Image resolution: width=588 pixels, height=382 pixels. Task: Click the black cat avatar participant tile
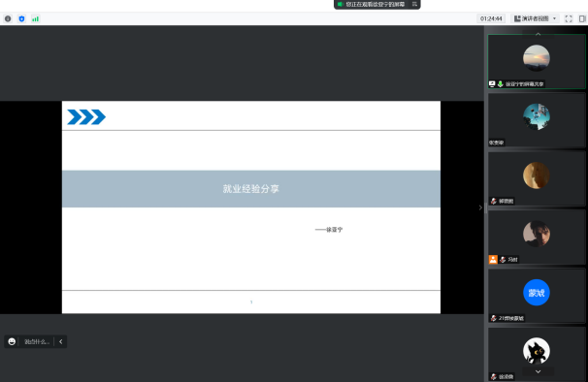point(537,354)
